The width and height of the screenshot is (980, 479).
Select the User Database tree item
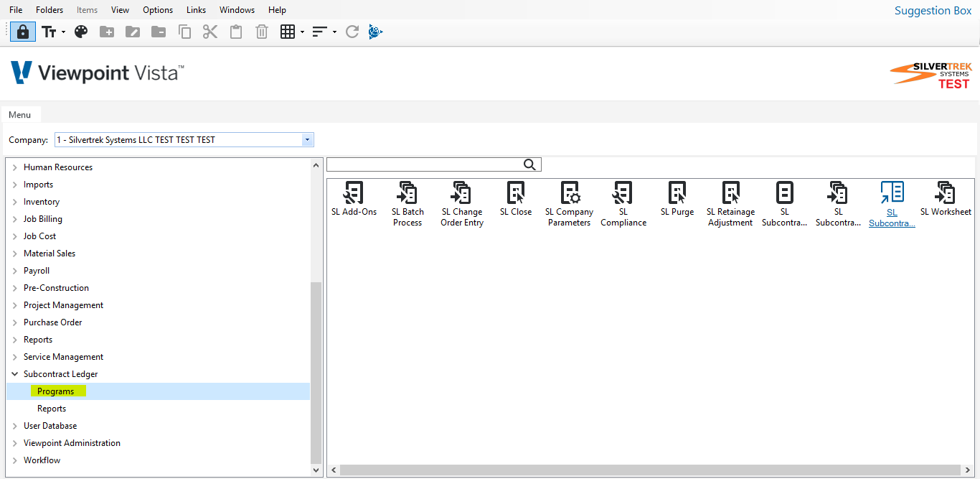coord(50,426)
